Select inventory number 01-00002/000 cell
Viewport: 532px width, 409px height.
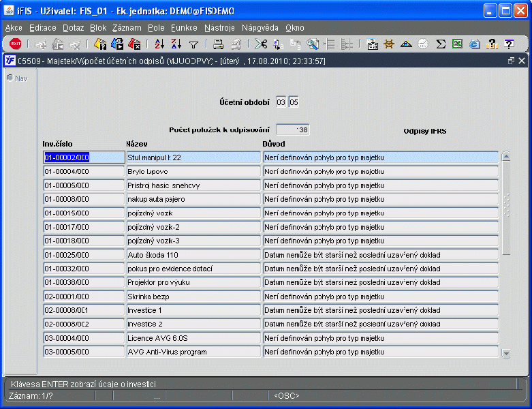click(x=84, y=157)
